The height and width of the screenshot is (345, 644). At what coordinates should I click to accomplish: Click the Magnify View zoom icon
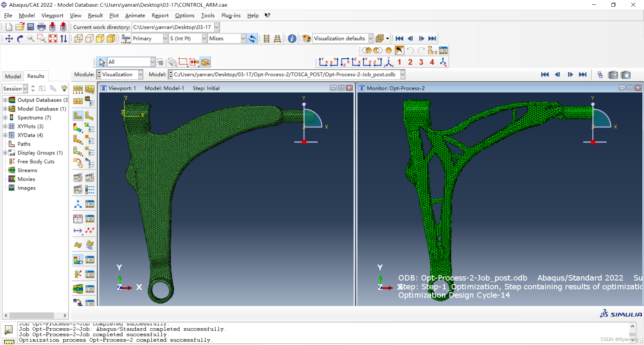[31, 39]
